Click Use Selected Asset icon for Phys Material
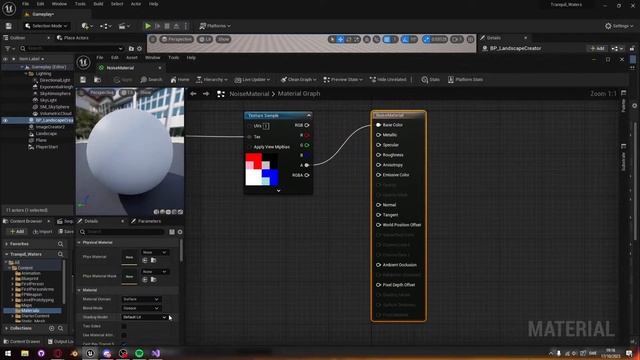This screenshot has height=360, width=640. (x=145, y=260)
